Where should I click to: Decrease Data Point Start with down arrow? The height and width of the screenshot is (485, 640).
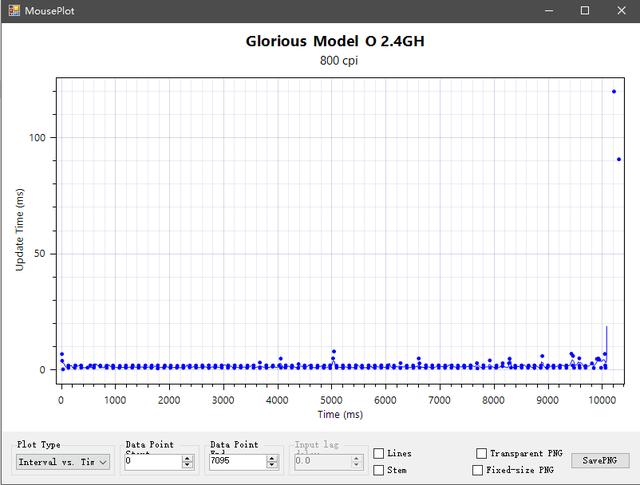tap(187, 465)
